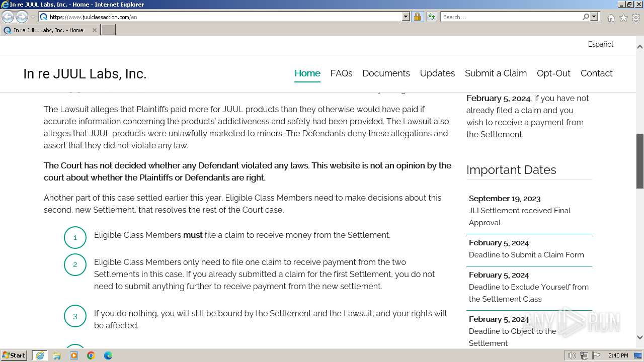Viewport: 644px width, 362px height.
Task: Click the title bar IE logo icon
Action: (x=5, y=5)
